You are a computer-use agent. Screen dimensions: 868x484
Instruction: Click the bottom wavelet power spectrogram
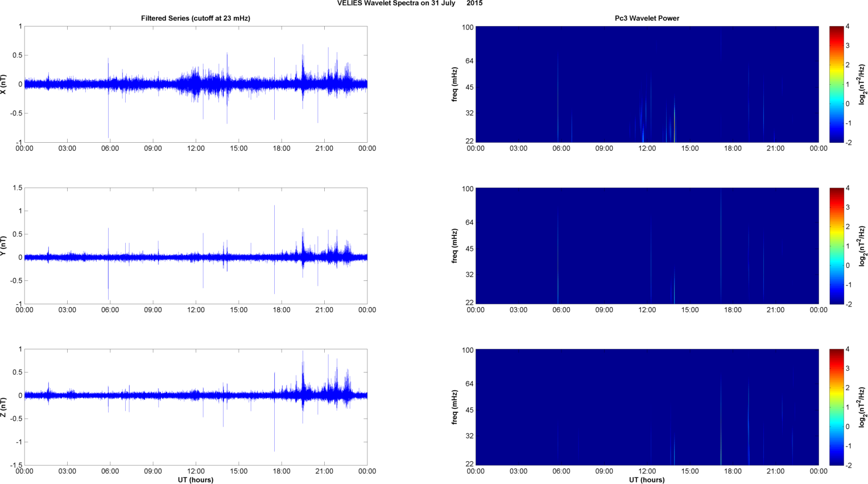tap(647, 407)
